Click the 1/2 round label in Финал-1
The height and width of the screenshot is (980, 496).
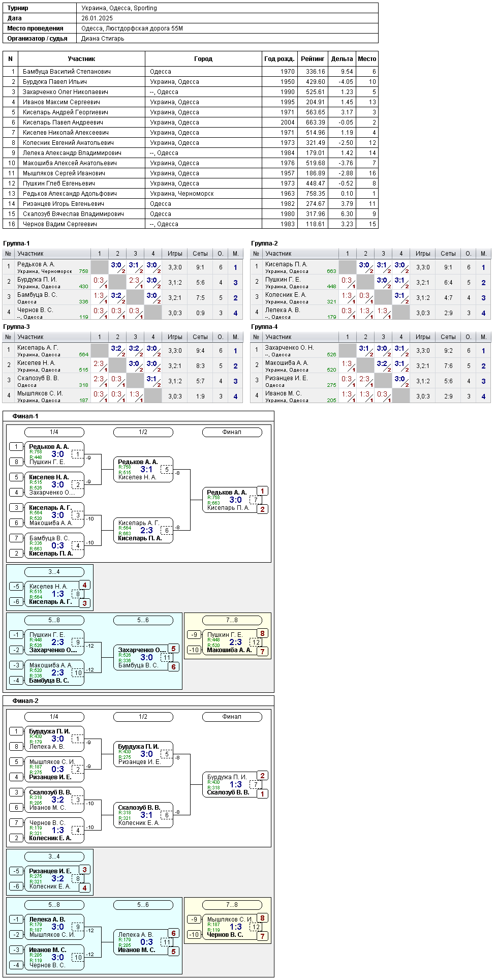click(x=143, y=432)
